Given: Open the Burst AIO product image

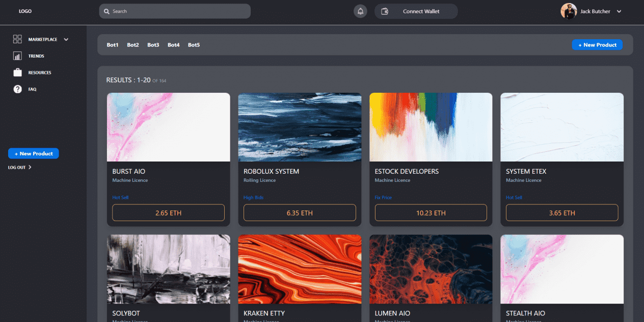Looking at the screenshot, I should pyautogui.click(x=169, y=127).
